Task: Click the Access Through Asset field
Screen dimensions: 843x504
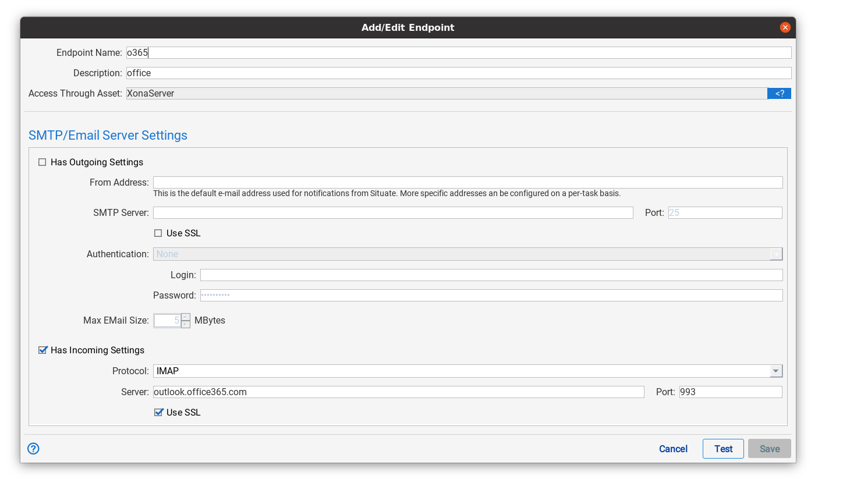Action: click(x=446, y=94)
